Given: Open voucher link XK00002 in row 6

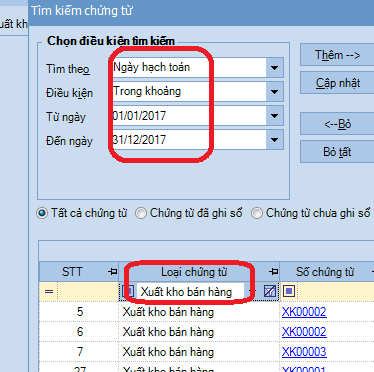Looking at the screenshot, I should (x=304, y=332).
